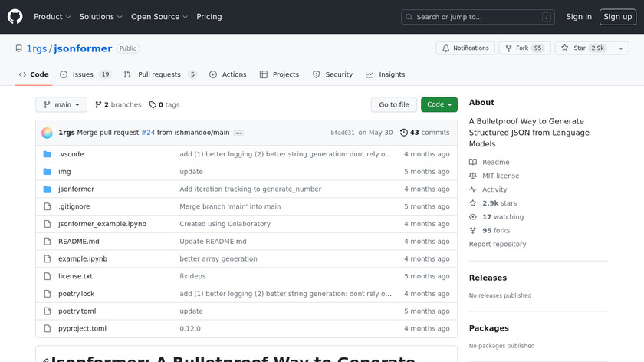This screenshot has width=644, height=362.
Task: Open the Solutions dropdown menu
Action: coord(100,17)
